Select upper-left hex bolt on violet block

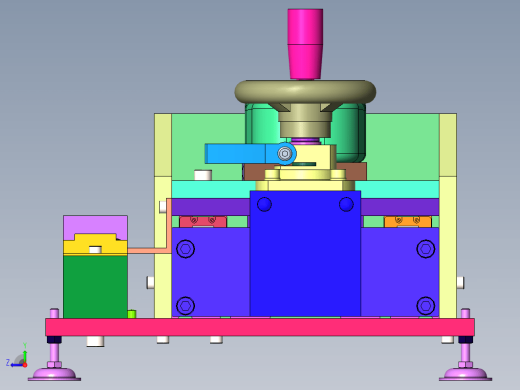coord(185,249)
